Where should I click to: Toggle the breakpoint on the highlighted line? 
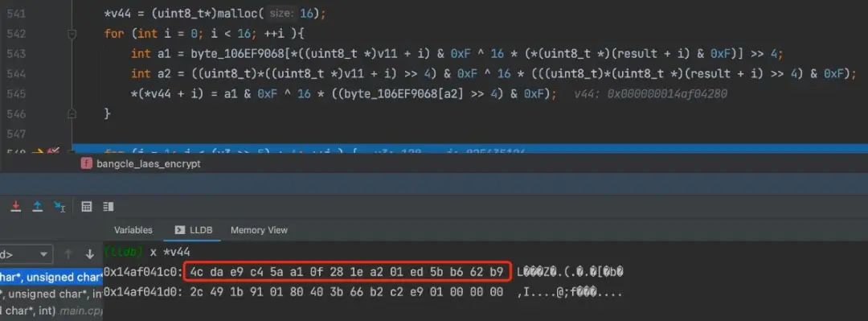53,151
